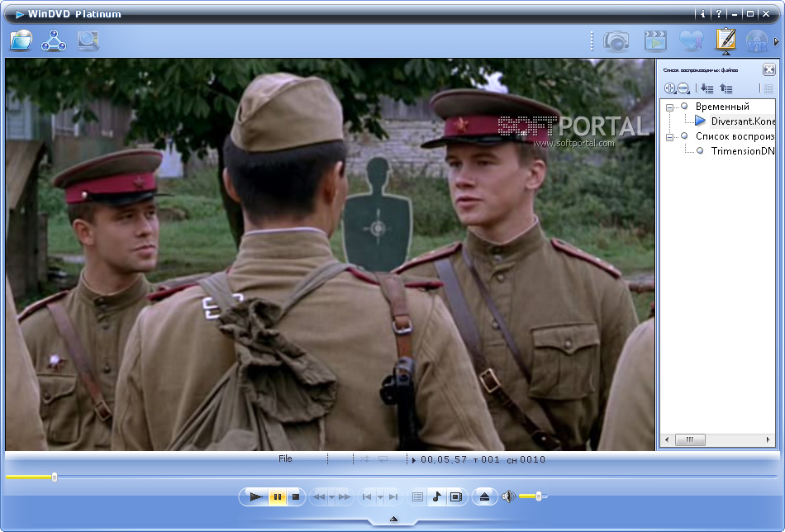Select Diversant.Kone file in playlist
This screenshot has width=785, height=532.
coord(743,121)
